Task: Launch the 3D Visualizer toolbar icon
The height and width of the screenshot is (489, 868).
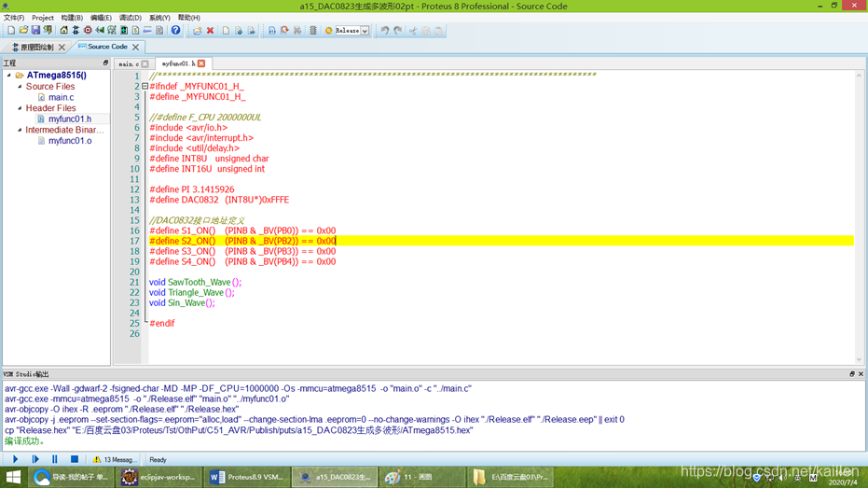Action: click(x=100, y=31)
